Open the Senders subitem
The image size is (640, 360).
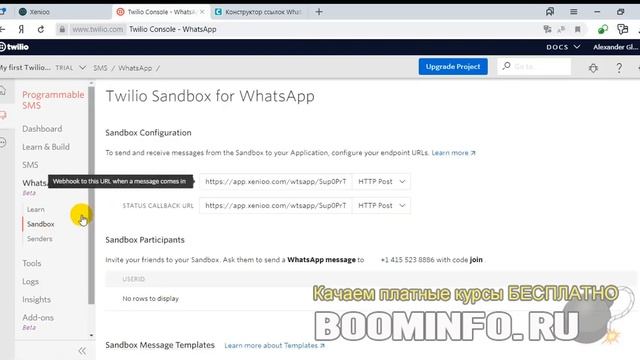40,239
